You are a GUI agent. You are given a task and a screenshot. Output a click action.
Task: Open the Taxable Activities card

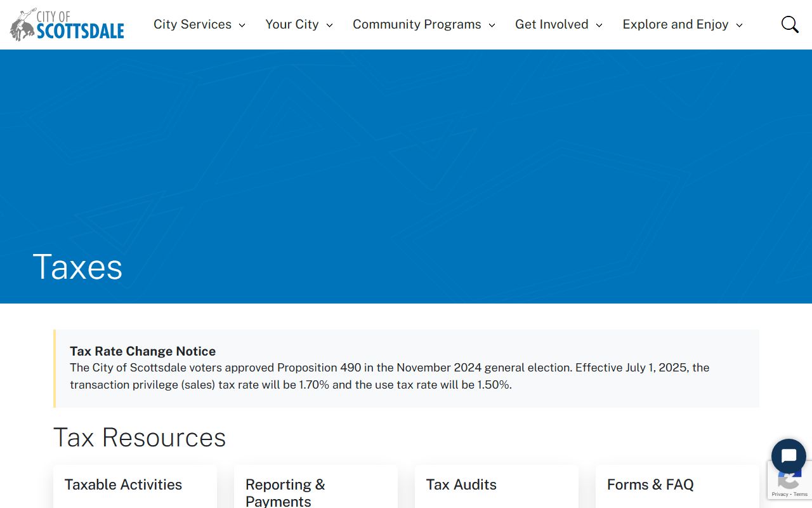point(135,486)
